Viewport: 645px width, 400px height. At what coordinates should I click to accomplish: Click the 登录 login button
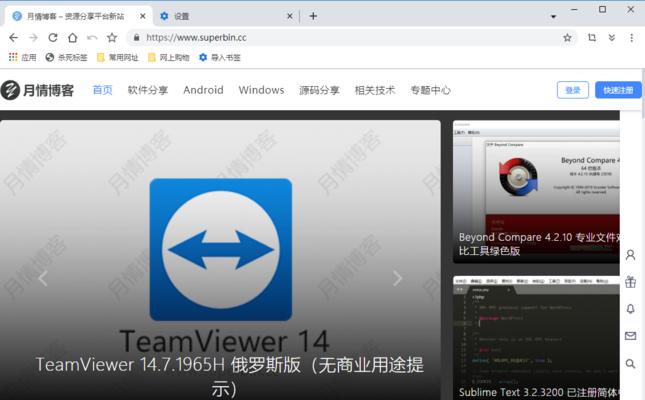click(x=573, y=90)
